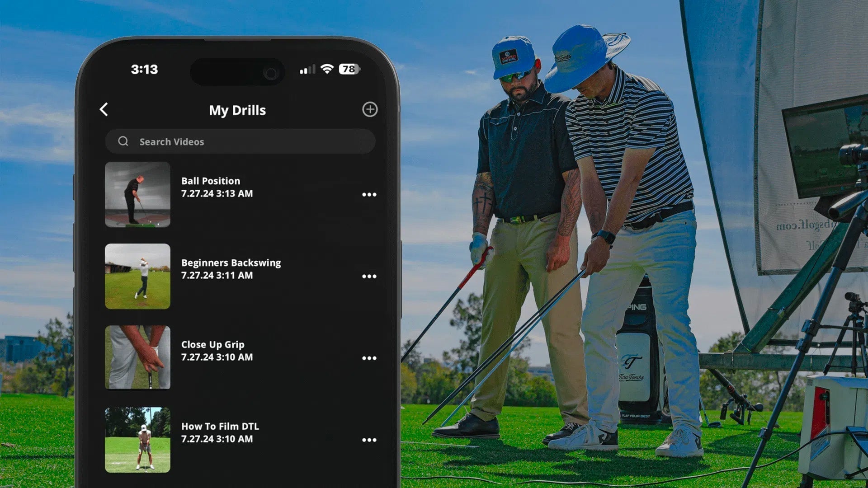Open the Beginners Backswing drill options
868x488 pixels.
[x=369, y=276]
